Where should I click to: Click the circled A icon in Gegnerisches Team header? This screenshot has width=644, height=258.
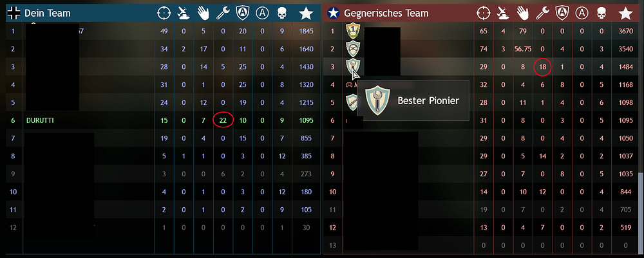[581, 14]
